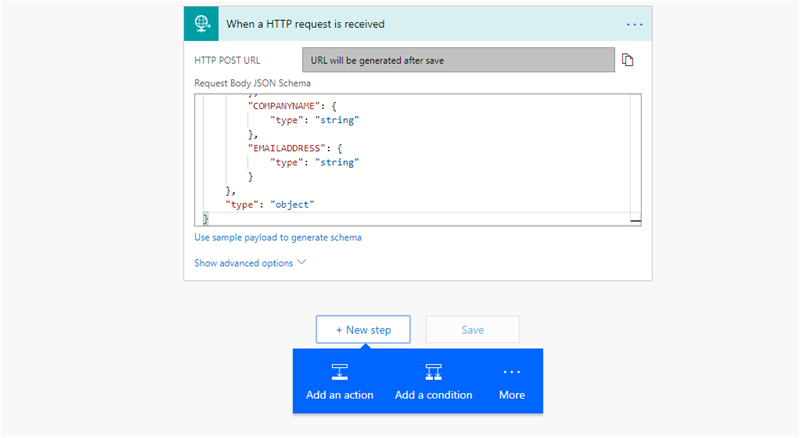Click the Show advanced options text
The image size is (800, 438).
(243, 263)
